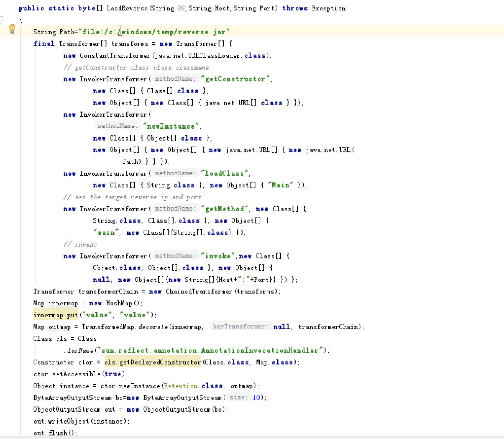Click the number 10 in ByteArrayOutputStream
This screenshot has width=504, height=439.
256,398
